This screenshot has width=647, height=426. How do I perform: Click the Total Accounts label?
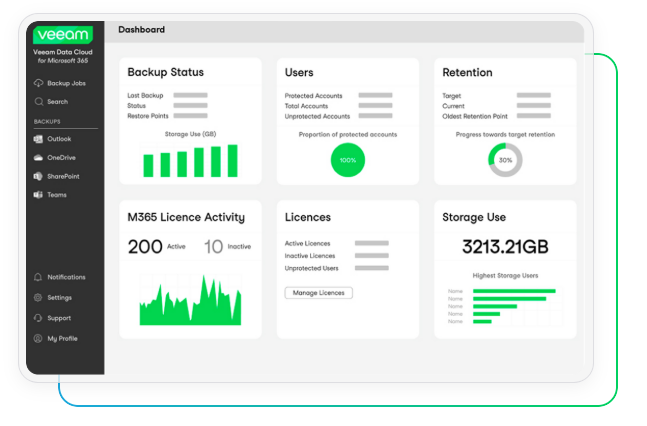306,106
